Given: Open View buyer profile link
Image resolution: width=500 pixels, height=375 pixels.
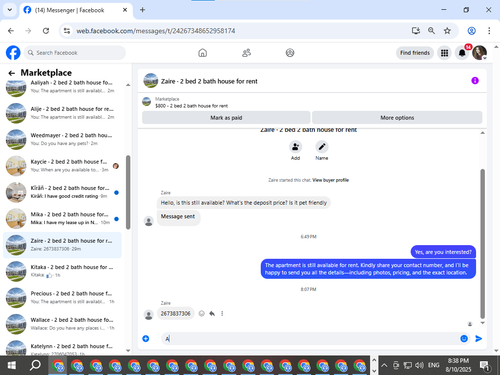Looking at the screenshot, I should pyautogui.click(x=330, y=180).
